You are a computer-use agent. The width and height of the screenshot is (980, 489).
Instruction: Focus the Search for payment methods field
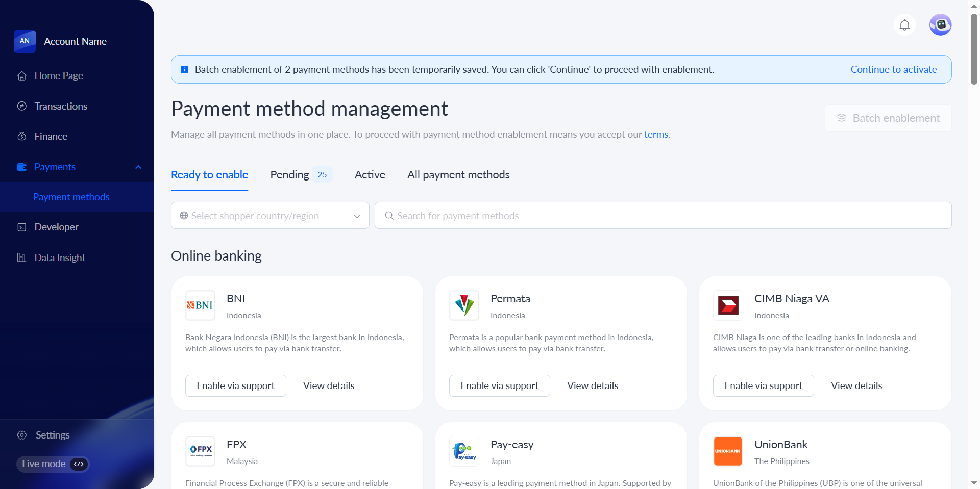(x=663, y=216)
